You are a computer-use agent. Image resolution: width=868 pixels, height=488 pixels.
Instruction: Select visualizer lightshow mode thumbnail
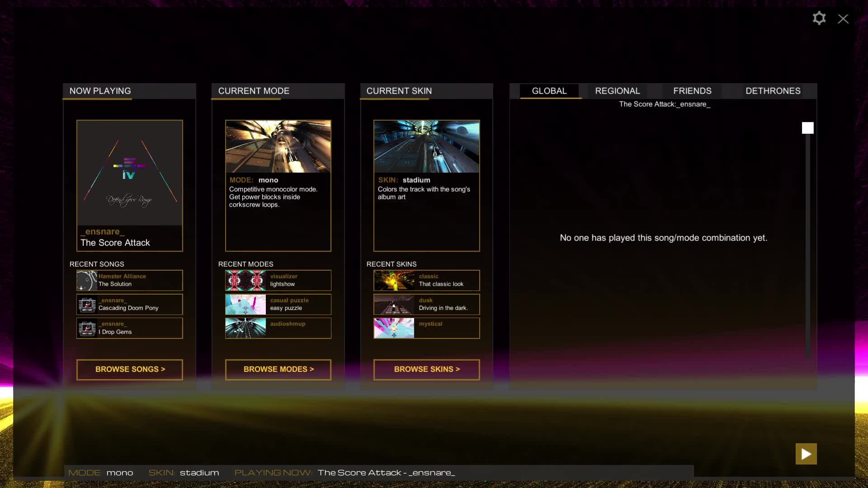click(x=245, y=281)
